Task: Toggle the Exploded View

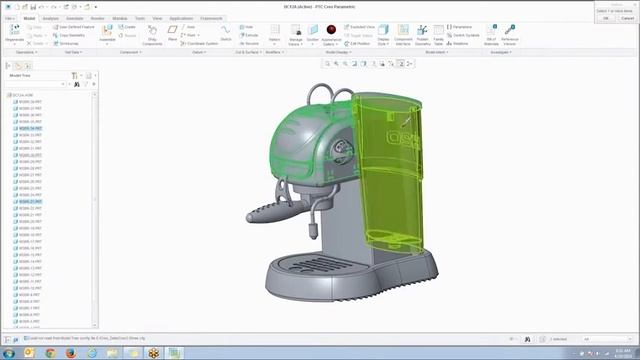Action: (360, 27)
